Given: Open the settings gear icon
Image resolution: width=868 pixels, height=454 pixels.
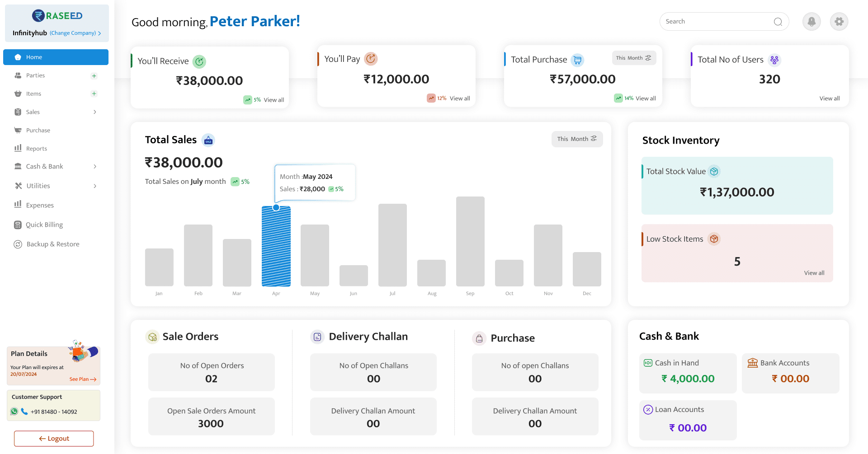Looking at the screenshot, I should (x=839, y=21).
